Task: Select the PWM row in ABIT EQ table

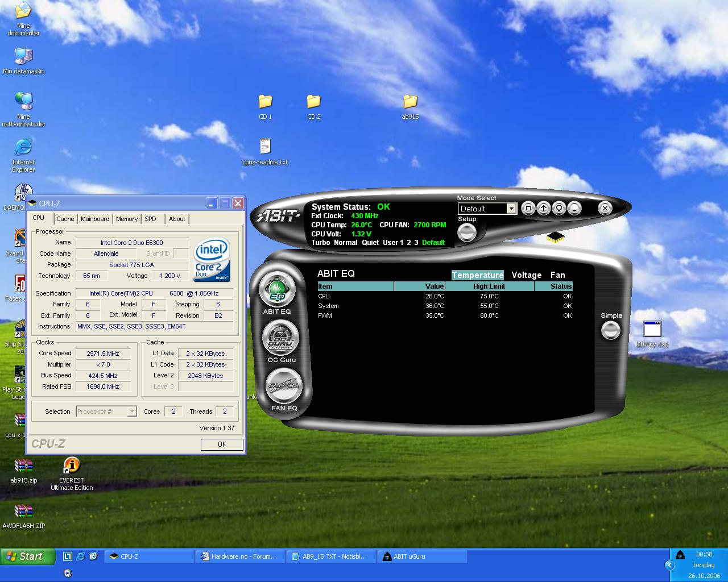Action: [445, 315]
